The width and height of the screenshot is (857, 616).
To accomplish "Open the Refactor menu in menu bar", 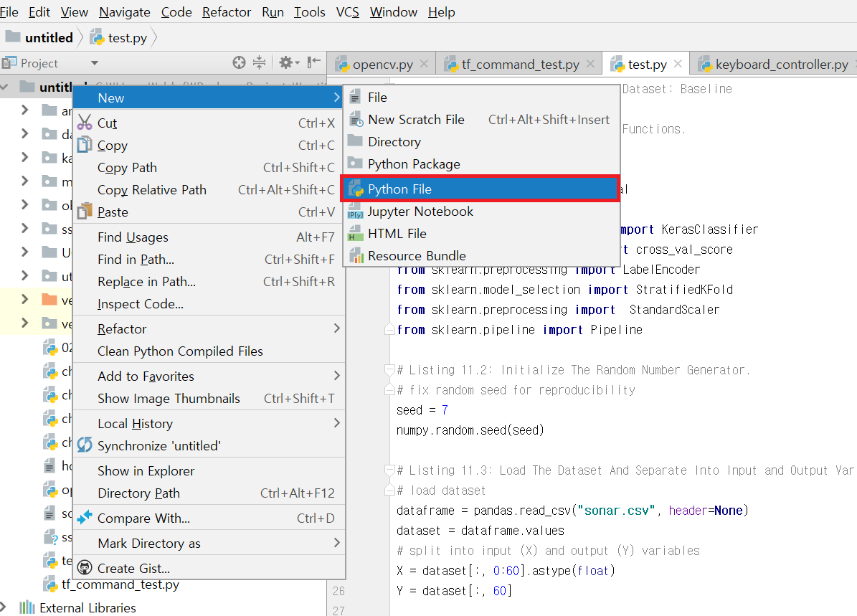I will tap(227, 12).
